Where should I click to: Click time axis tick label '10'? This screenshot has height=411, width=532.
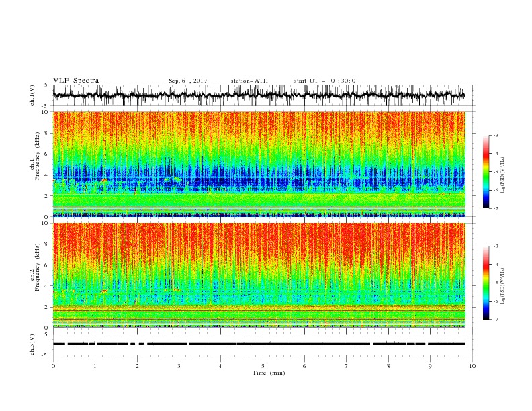(472, 366)
